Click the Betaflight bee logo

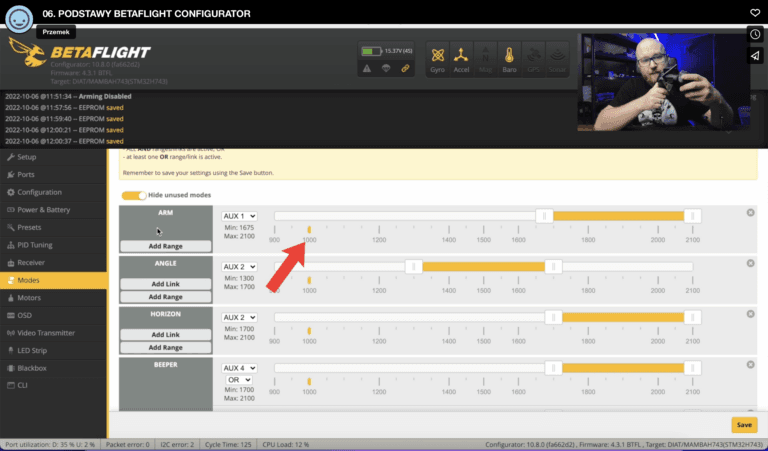28,52
